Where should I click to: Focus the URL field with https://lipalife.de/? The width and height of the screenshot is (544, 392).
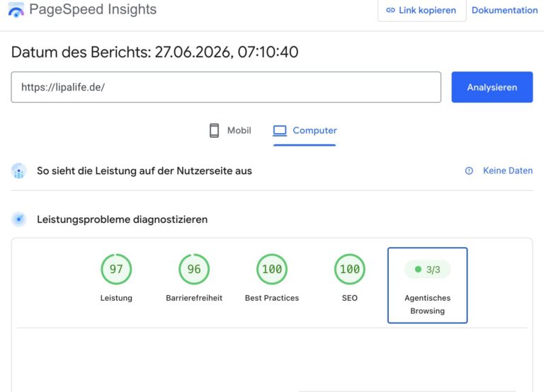(x=226, y=87)
